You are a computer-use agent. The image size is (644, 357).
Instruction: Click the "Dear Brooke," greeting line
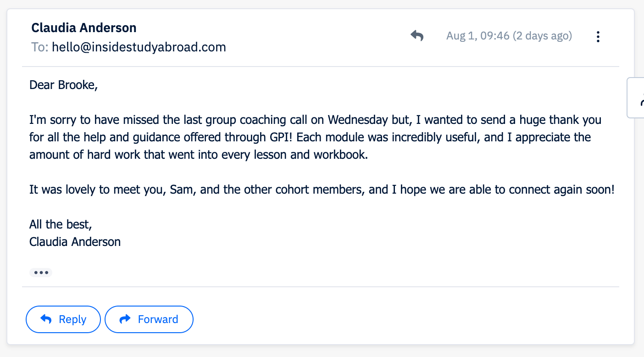point(64,85)
